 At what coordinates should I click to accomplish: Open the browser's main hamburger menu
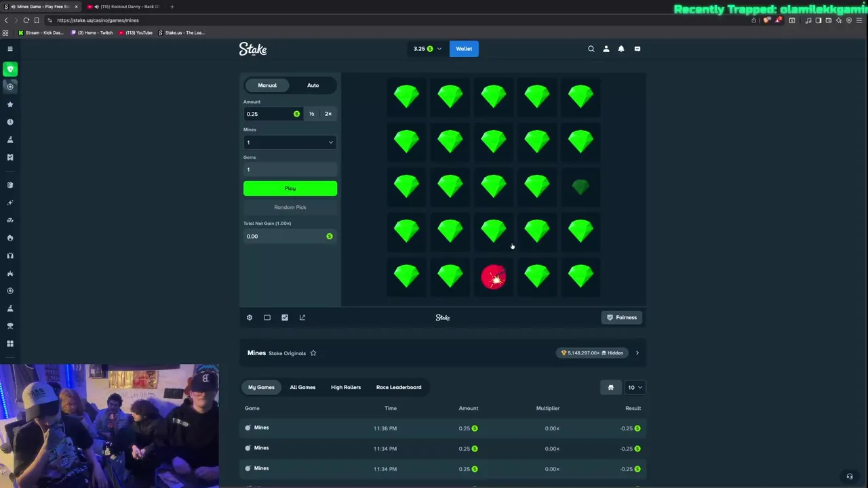[859, 20]
